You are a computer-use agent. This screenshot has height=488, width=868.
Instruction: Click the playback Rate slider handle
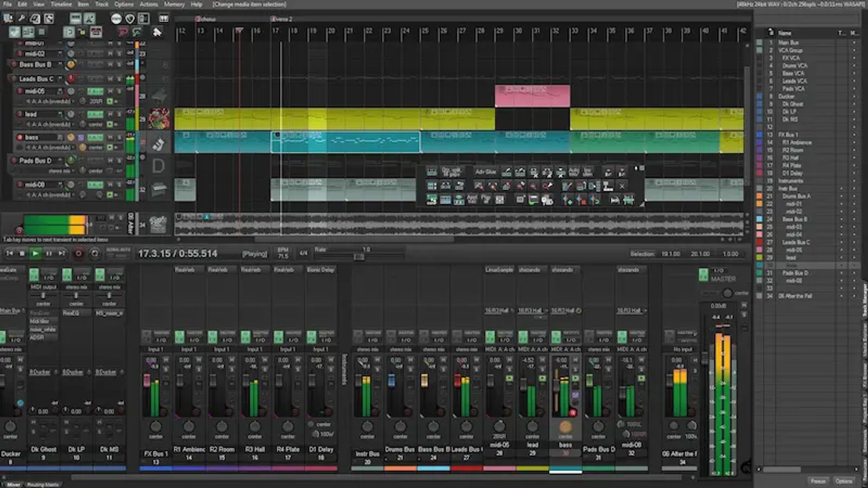coord(359,257)
